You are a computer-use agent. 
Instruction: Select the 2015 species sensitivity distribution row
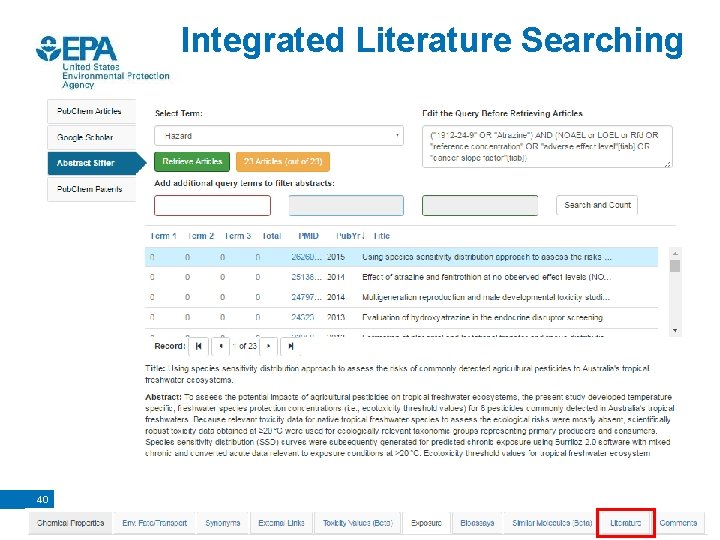(401, 257)
